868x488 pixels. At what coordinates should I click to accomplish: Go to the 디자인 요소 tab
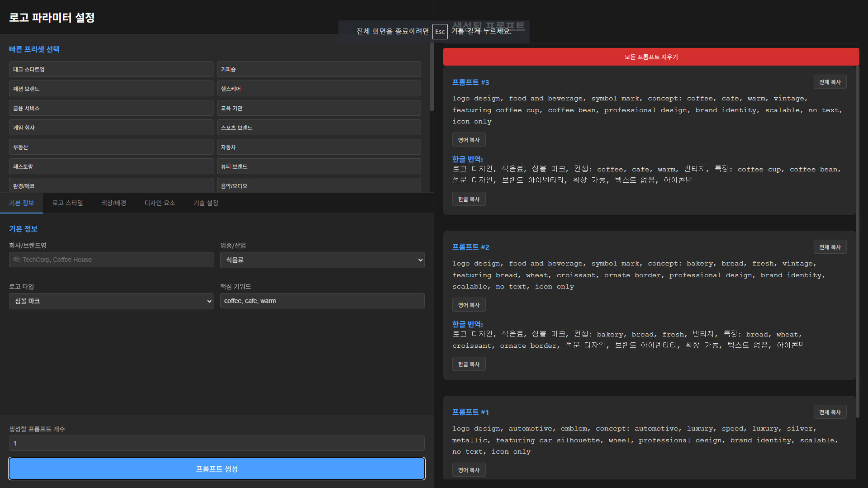pos(160,203)
